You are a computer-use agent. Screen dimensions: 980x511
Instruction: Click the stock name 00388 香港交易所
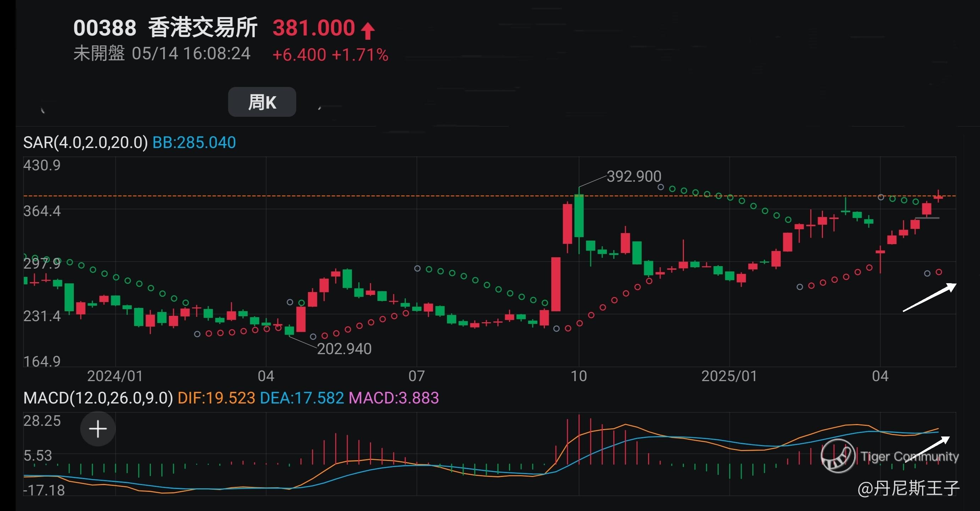tap(166, 27)
